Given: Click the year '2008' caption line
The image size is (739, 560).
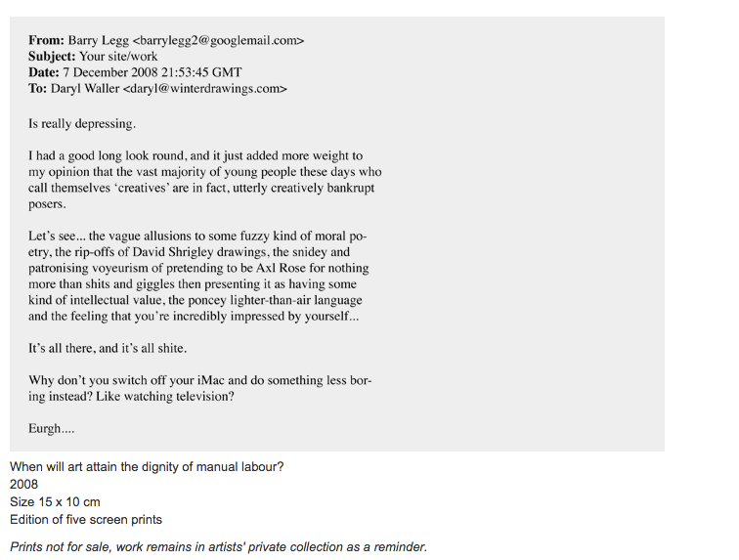Looking at the screenshot, I should point(24,484).
